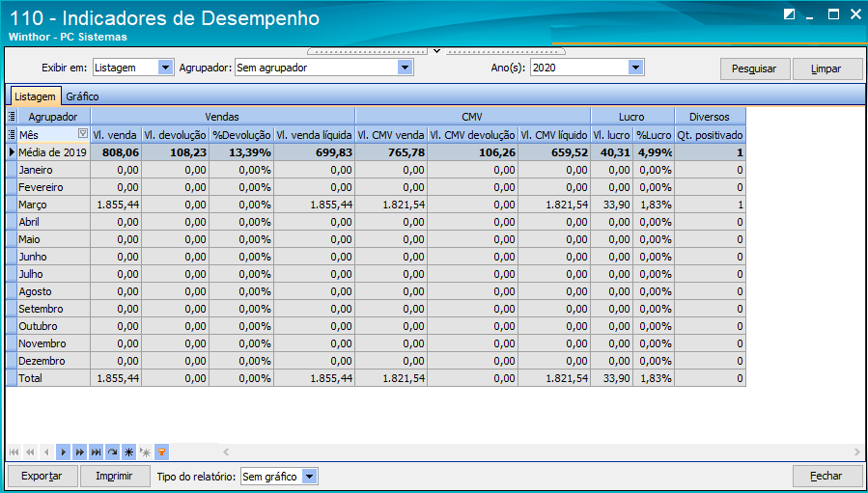
Task: Switch to the Gráfico tab
Action: [82, 96]
